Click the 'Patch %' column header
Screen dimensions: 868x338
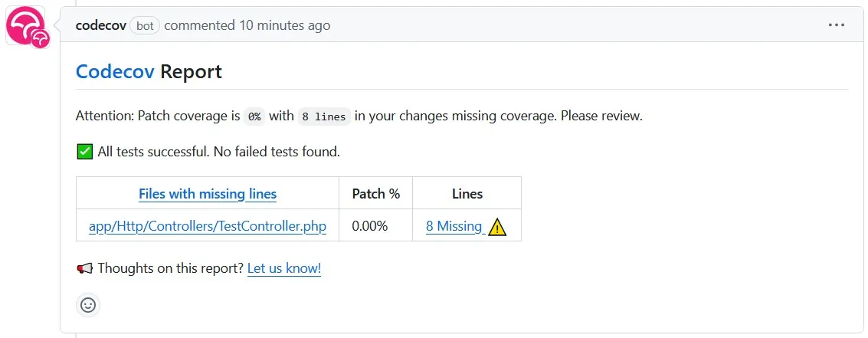375,194
